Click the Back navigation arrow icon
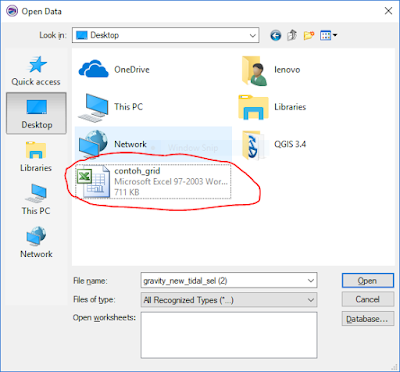Screen dimensions: 400x372 click(x=275, y=35)
